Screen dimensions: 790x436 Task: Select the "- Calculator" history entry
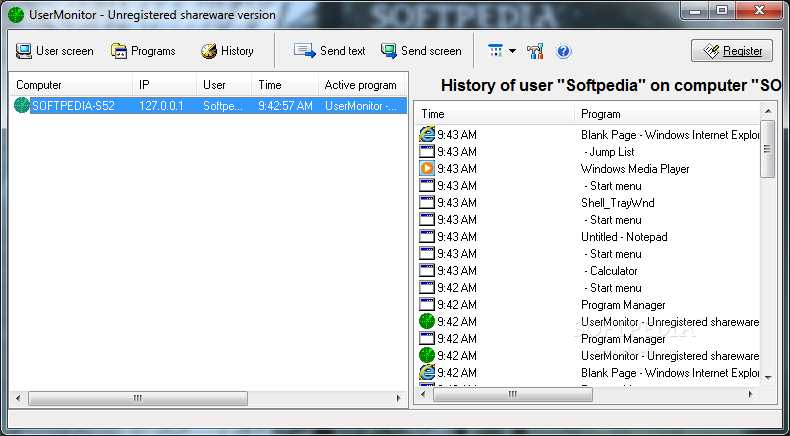tap(611, 271)
